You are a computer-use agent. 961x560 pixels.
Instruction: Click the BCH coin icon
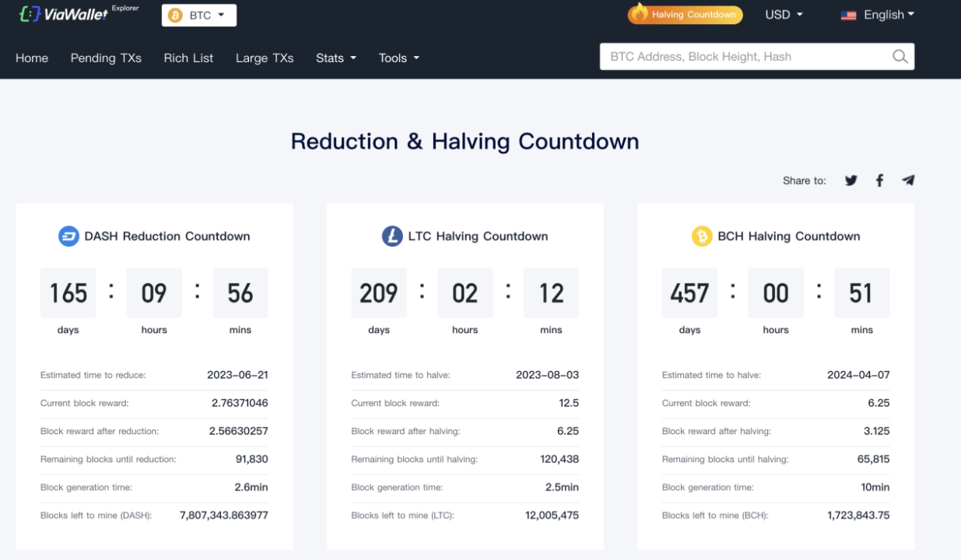(x=702, y=236)
